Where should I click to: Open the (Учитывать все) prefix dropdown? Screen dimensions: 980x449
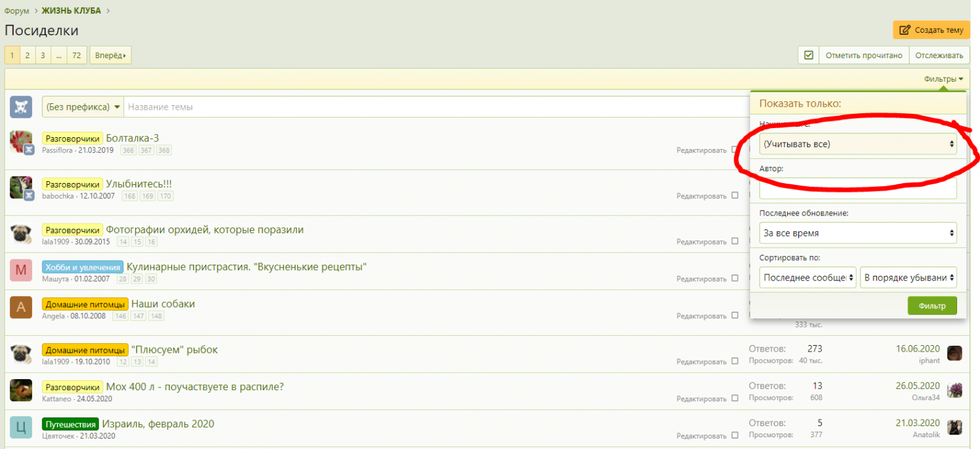858,144
